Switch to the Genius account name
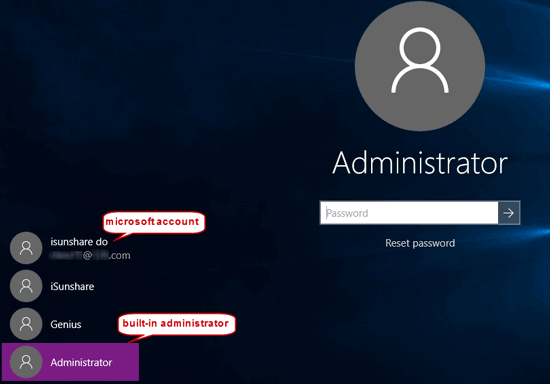550x384 pixels. pyautogui.click(x=66, y=324)
